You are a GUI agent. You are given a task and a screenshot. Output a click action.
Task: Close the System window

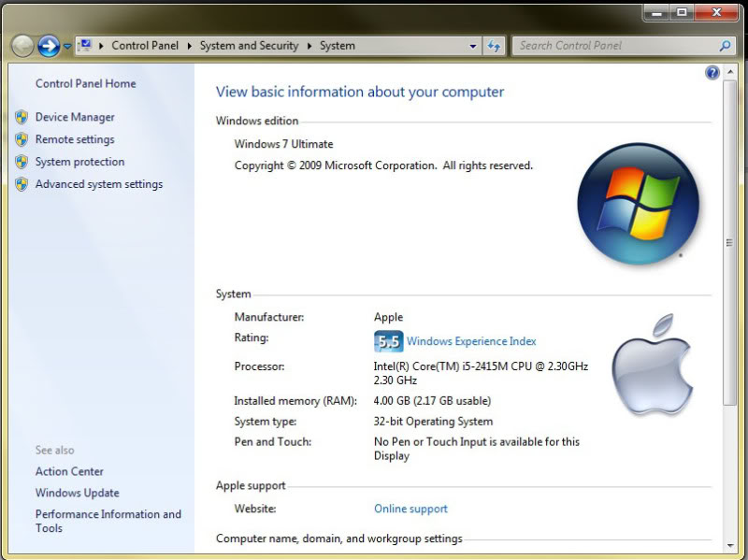[x=716, y=13]
